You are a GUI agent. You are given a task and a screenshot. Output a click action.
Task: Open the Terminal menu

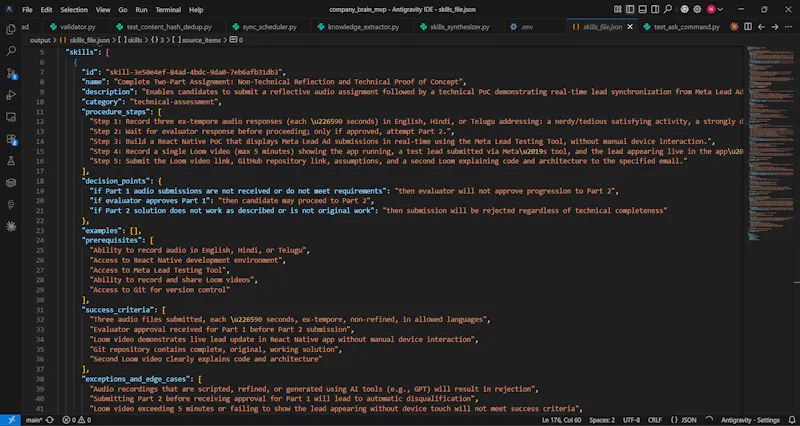(168, 10)
